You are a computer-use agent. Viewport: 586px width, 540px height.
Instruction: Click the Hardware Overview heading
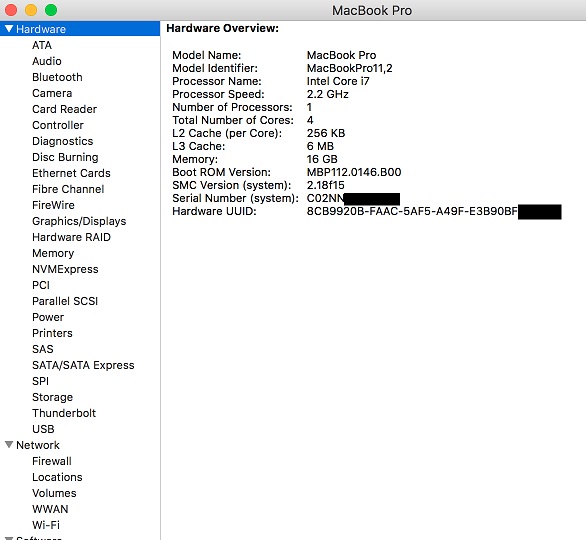coord(222,28)
